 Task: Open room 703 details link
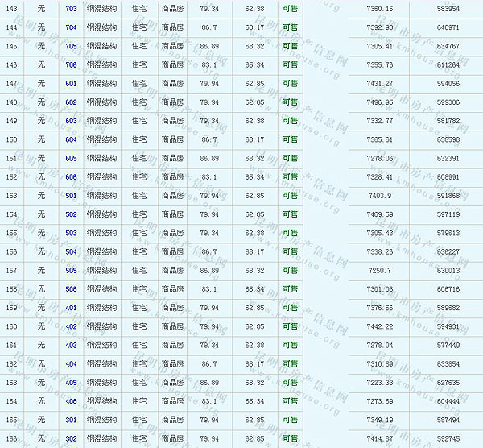pos(71,9)
